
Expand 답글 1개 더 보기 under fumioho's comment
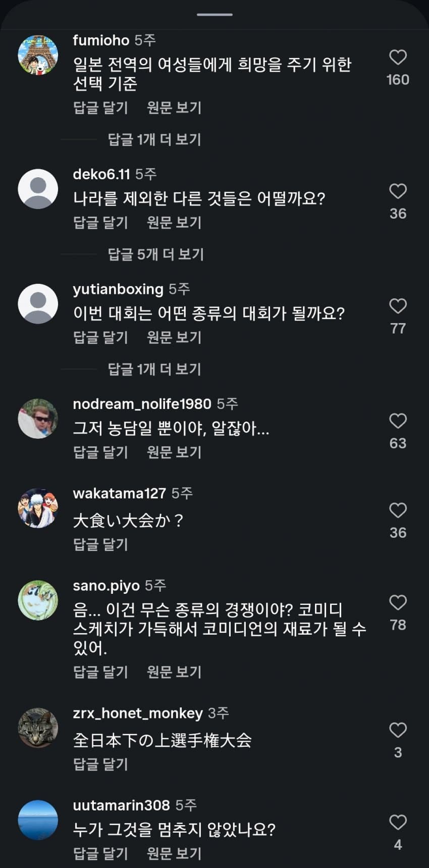[154, 139]
